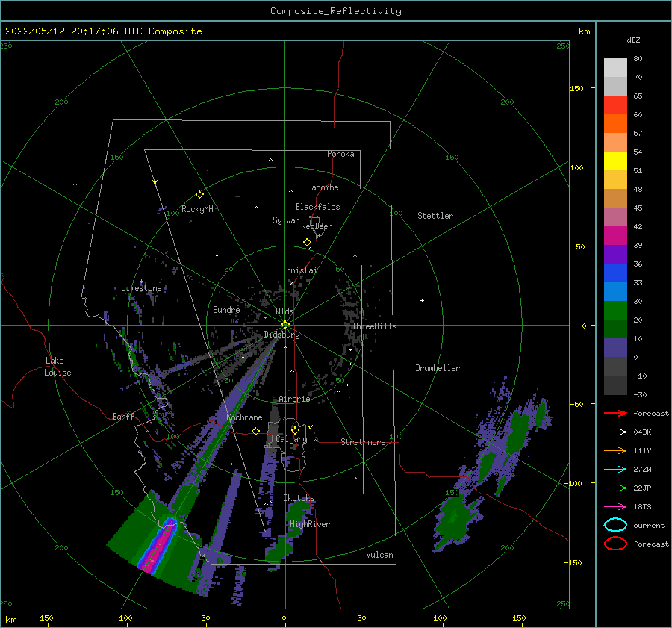Click the Vulcan city label

pyautogui.click(x=380, y=555)
